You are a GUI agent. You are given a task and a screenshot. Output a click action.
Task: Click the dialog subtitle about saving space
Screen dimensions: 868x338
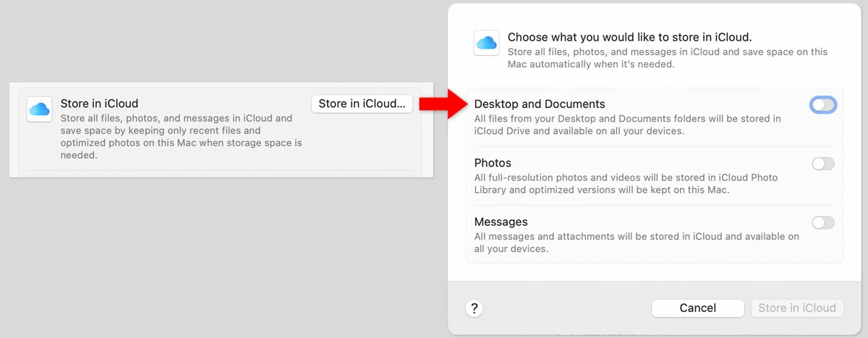click(668, 58)
